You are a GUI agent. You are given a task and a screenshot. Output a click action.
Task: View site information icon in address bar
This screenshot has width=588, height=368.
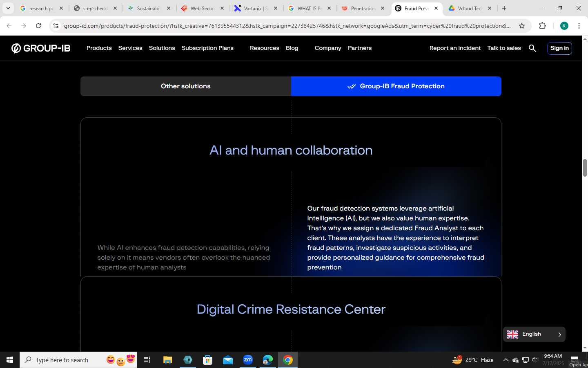(x=56, y=26)
